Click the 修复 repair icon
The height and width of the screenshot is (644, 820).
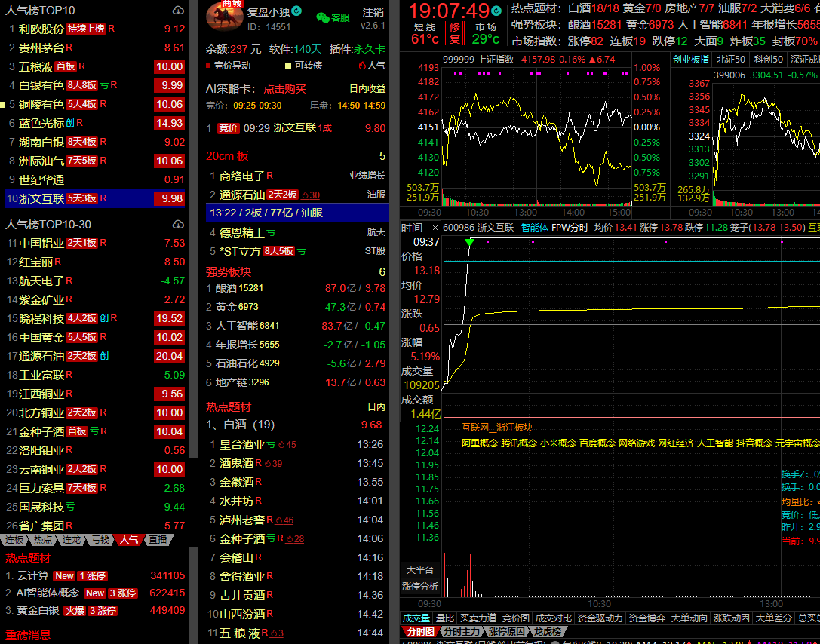454,32
